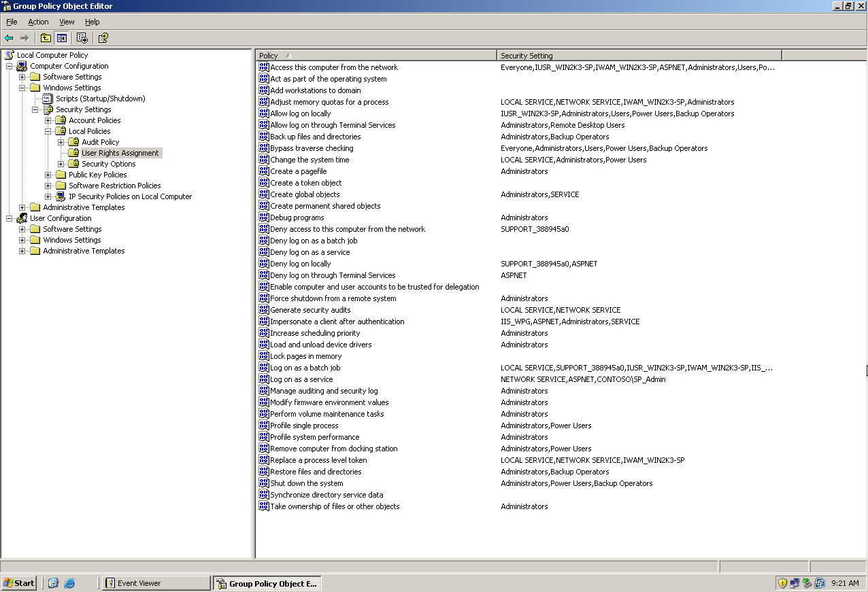Image resolution: width=868 pixels, height=592 pixels.
Task: Collapse the User Configuration node
Action: (10, 218)
